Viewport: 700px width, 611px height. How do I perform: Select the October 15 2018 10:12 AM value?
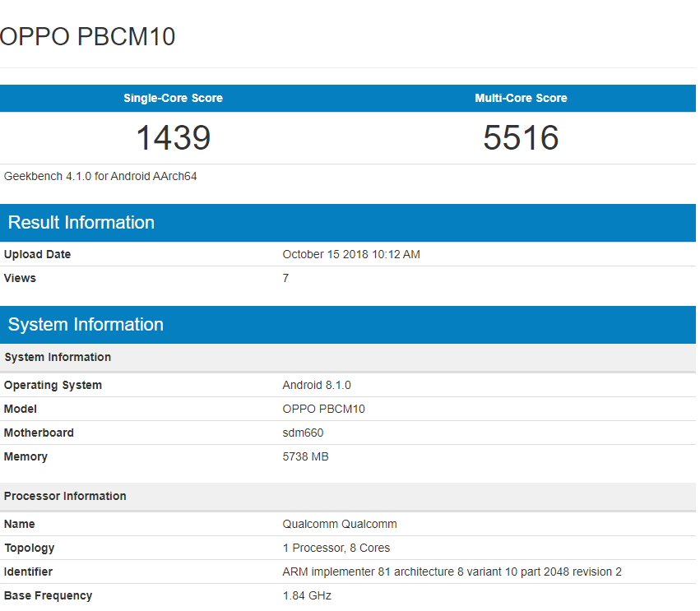point(351,254)
